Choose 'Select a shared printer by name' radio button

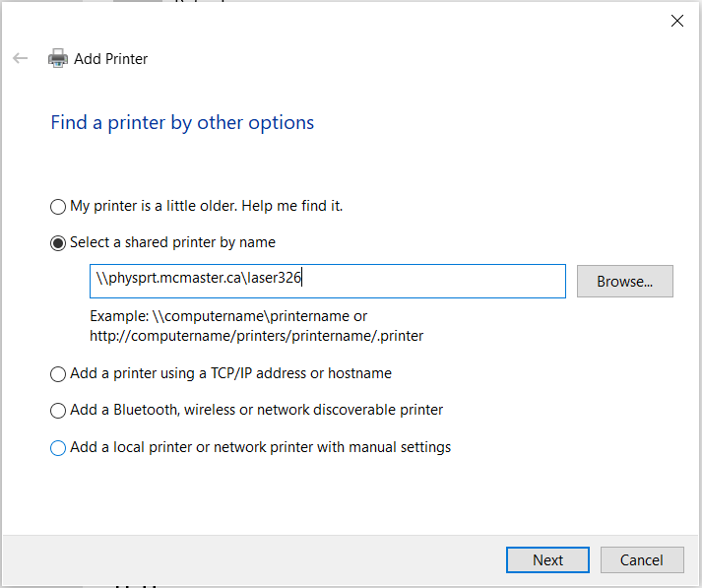[58, 242]
